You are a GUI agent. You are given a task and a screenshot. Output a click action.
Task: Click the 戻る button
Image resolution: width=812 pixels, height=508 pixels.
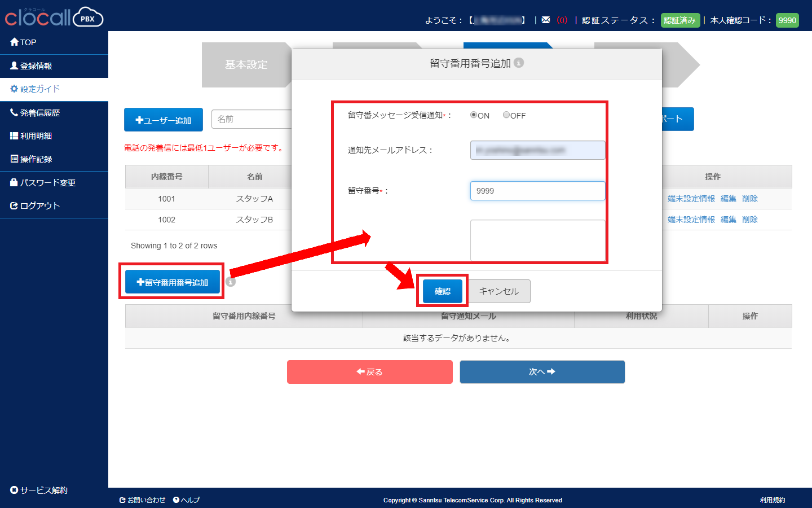pos(370,372)
